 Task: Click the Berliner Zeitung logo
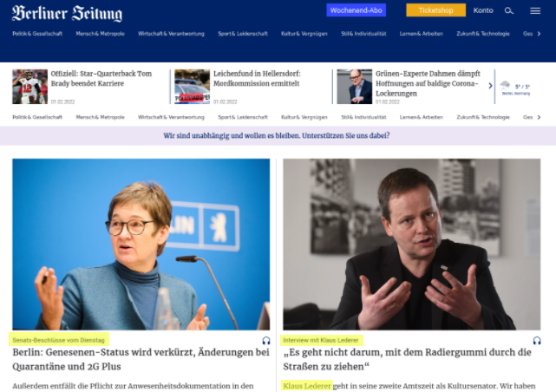(x=67, y=14)
